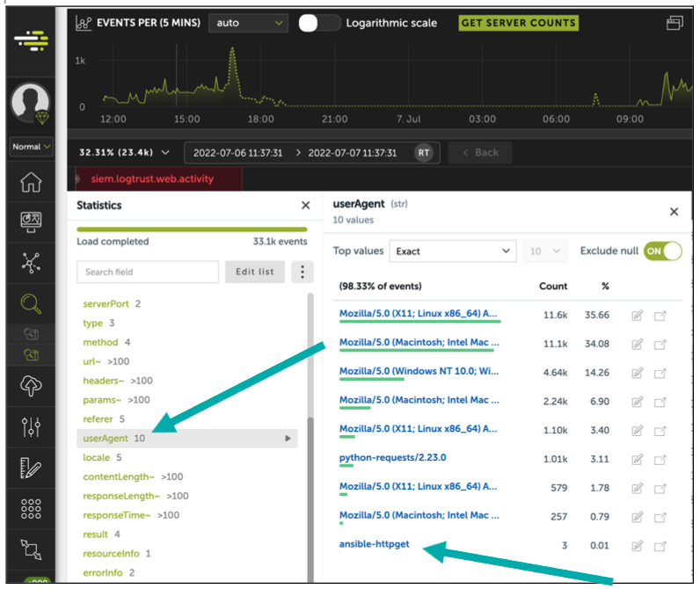Open the sliders preferences sidebar icon

31,427
